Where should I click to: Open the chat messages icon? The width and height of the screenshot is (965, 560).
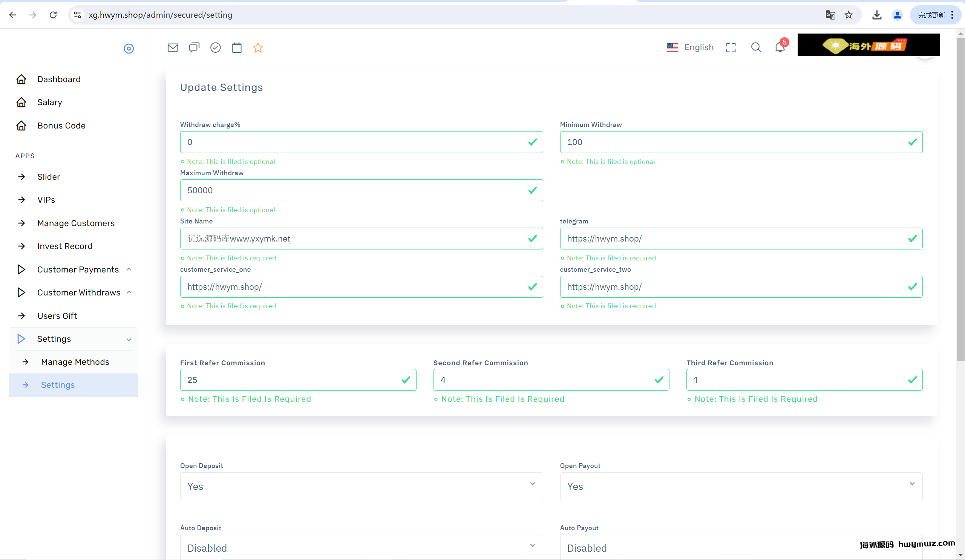194,47
